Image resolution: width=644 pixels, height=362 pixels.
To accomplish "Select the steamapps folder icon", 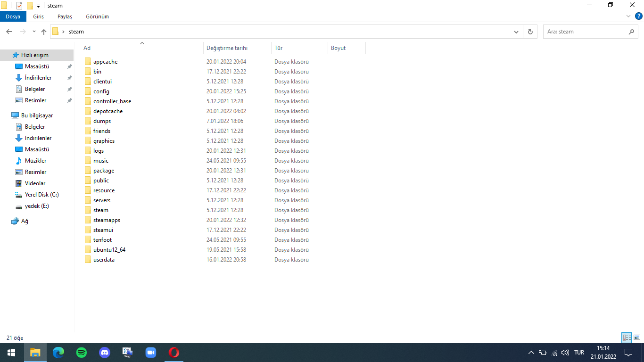I will tap(88, 220).
